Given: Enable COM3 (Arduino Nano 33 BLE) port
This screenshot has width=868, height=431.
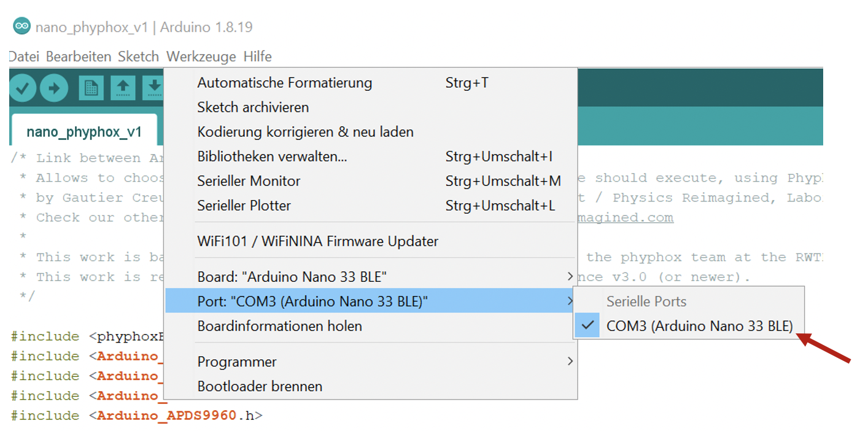Looking at the screenshot, I should pyautogui.click(x=700, y=325).
